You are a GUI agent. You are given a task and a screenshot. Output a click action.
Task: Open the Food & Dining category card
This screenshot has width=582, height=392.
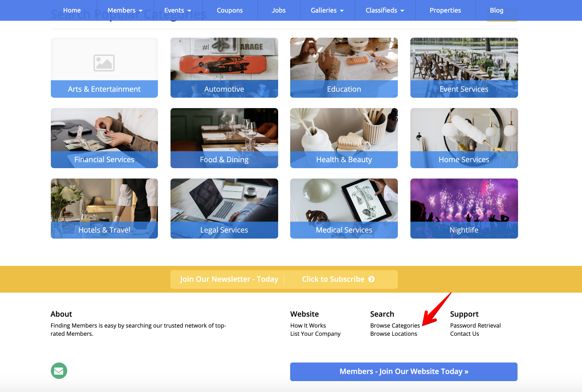pos(224,138)
